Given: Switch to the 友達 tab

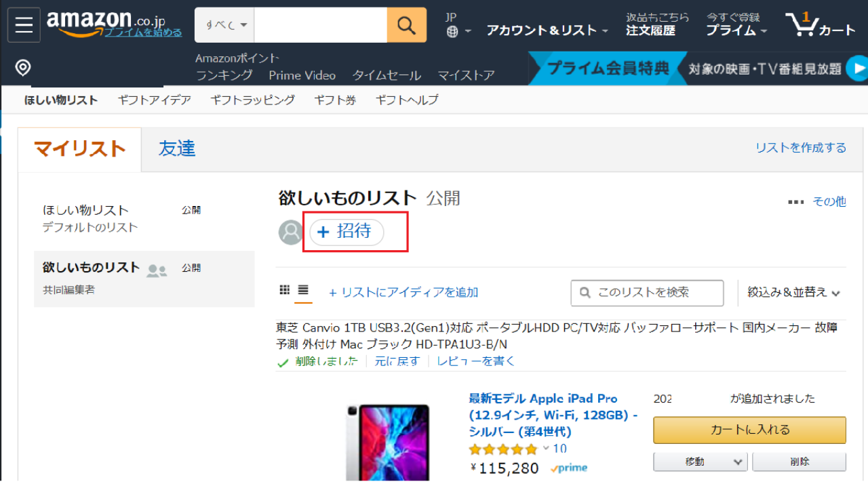Looking at the screenshot, I should [x=177, y=148].
